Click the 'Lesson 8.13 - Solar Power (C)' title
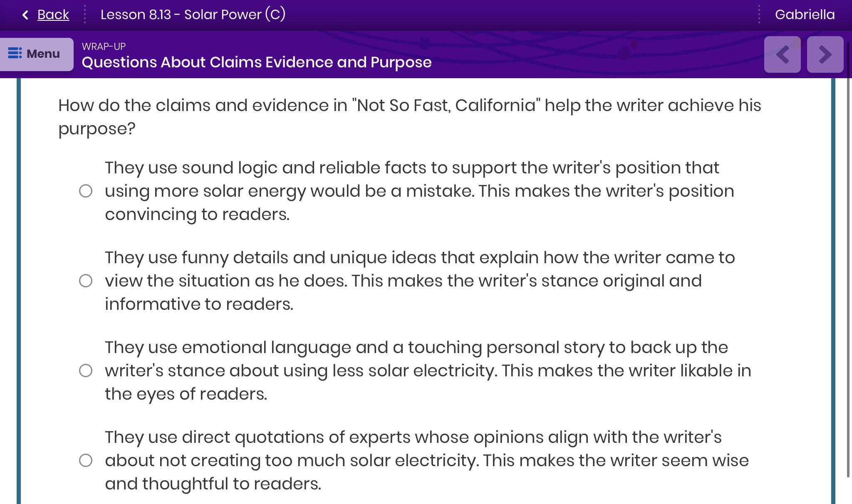852x504 pixels. [193, 15]
